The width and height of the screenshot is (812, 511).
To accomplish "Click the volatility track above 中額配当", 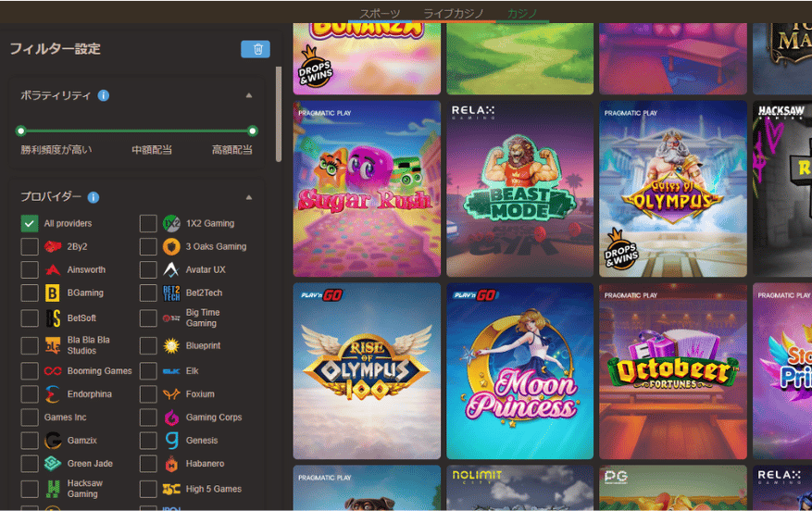I will pos(151,131).
